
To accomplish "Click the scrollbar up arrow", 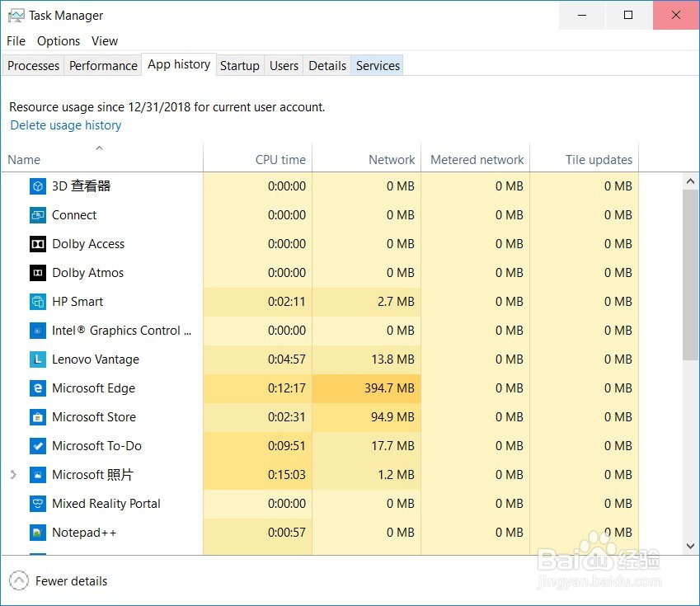I will point(691,181).
